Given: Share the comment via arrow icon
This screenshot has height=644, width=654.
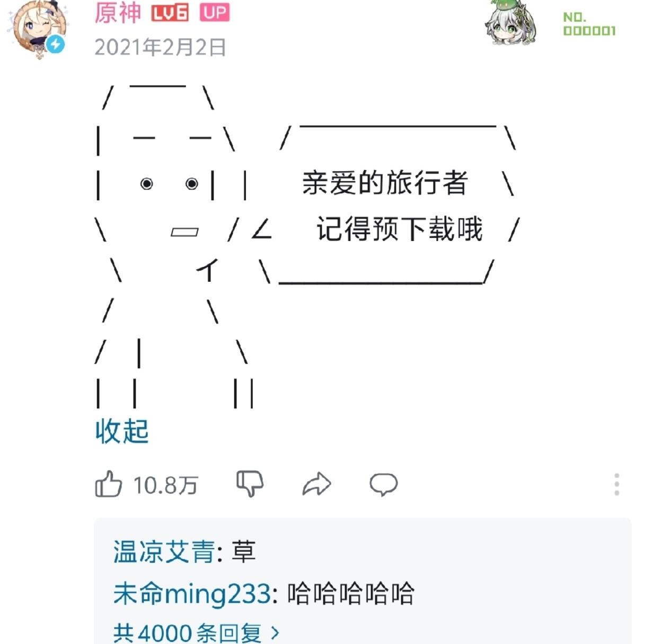Looking at the screenshot, I should pyautogui.click(x=316, y=484).
